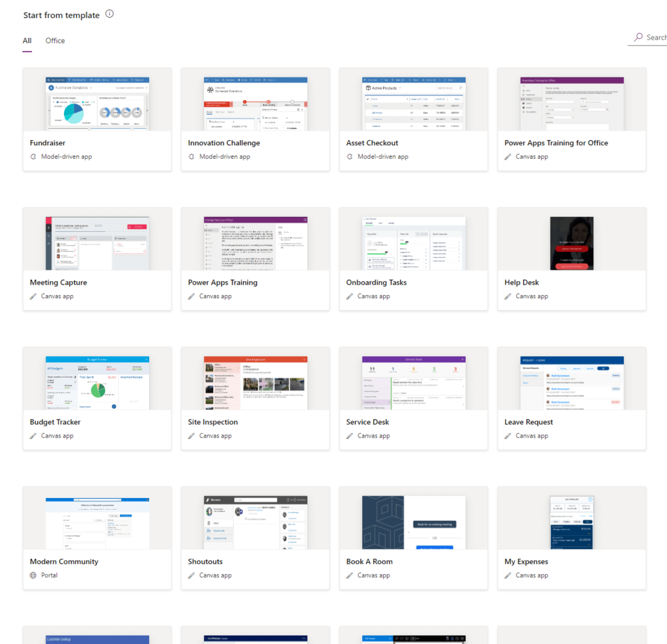Open the Help Desk thumbnail
The width and height of the screenshot is (667, 644).
(x=572, y=244)
